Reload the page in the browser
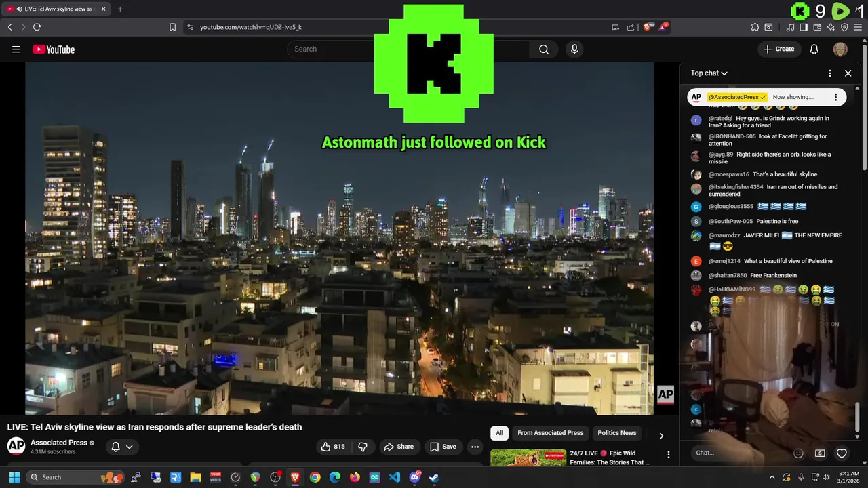This screenshot has height=488, width=868. pyautogui.click(x=37, y=27)
